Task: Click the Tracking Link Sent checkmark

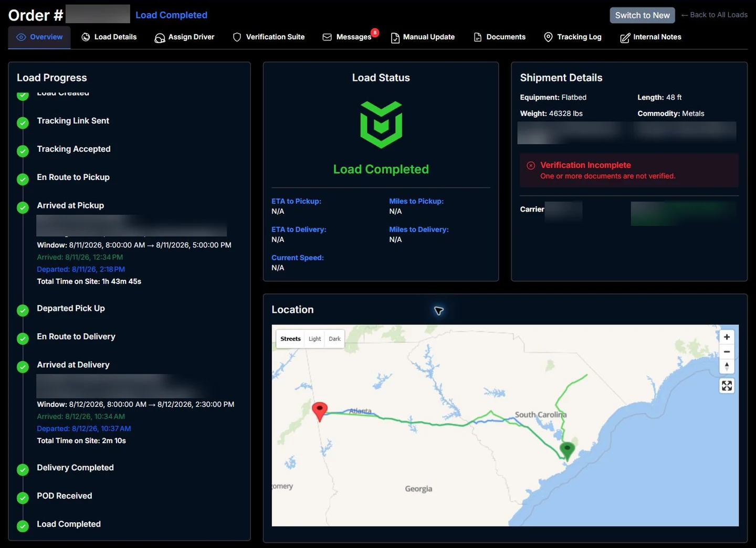Action: (23, 123)
